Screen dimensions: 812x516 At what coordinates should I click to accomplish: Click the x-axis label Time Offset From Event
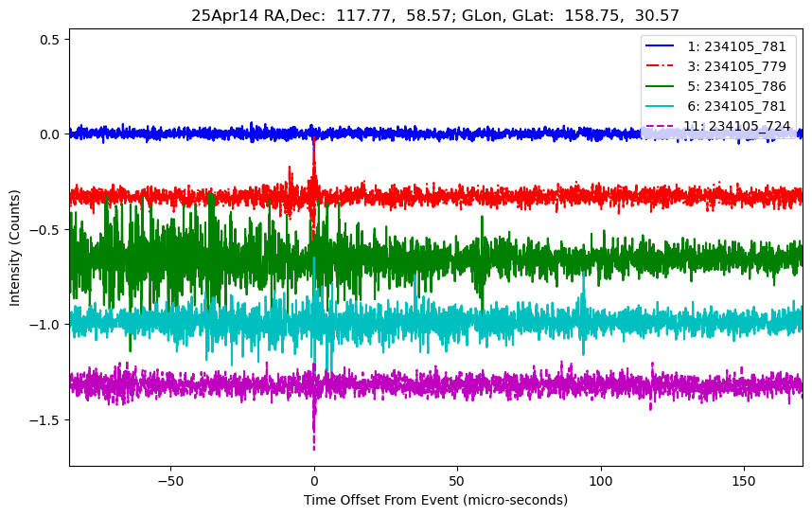coord(435,500)
